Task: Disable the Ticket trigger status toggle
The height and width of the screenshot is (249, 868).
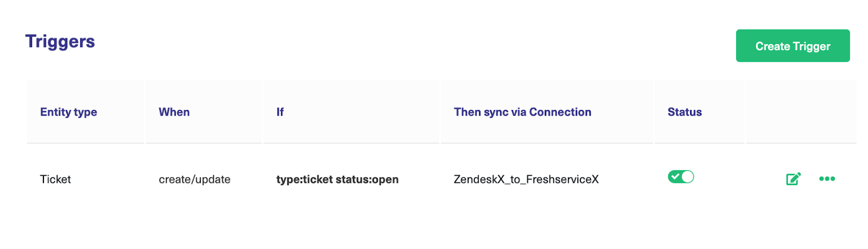Action: (x=681, y=177)
